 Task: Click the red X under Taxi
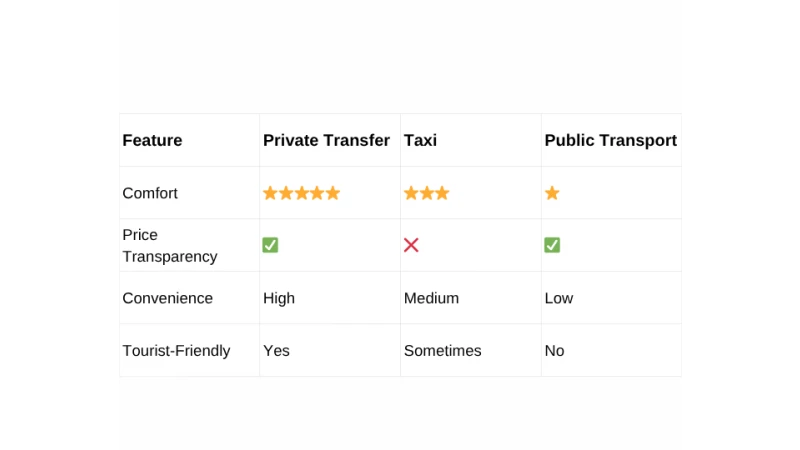tap(411, 245)
